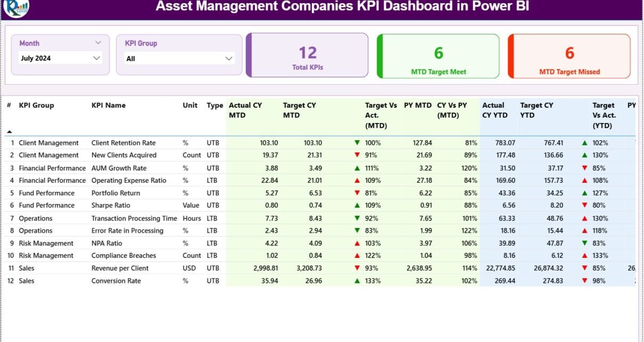Select the Actual CY YTD column header

(x=493, y=110)
